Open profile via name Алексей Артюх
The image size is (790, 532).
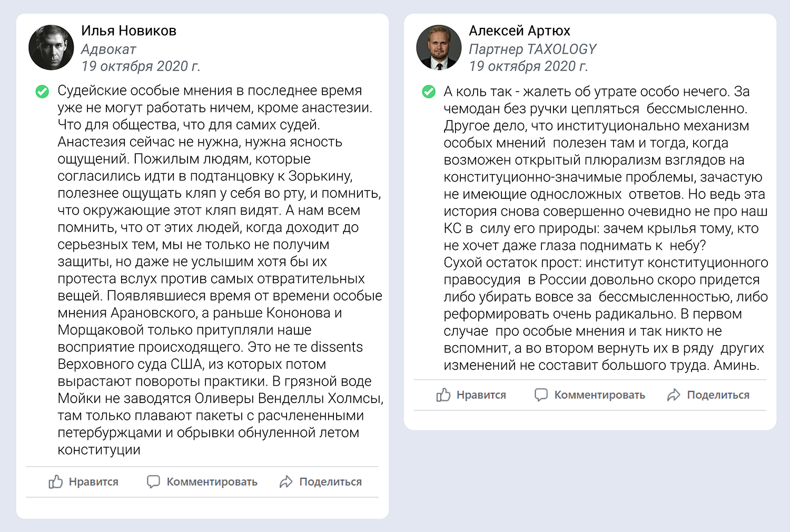click(x=519, y=31)
